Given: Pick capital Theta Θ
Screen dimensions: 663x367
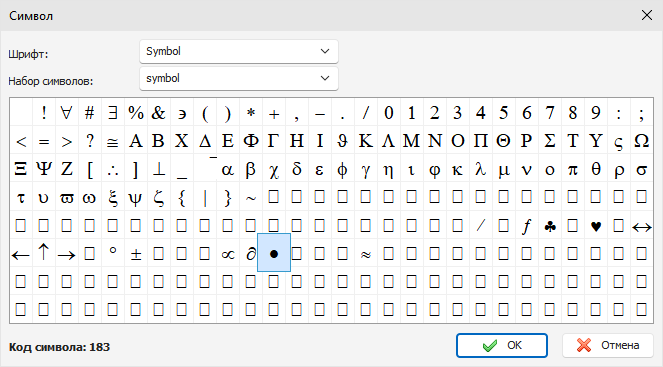Looking at the screenshot, I should (504, 141).
